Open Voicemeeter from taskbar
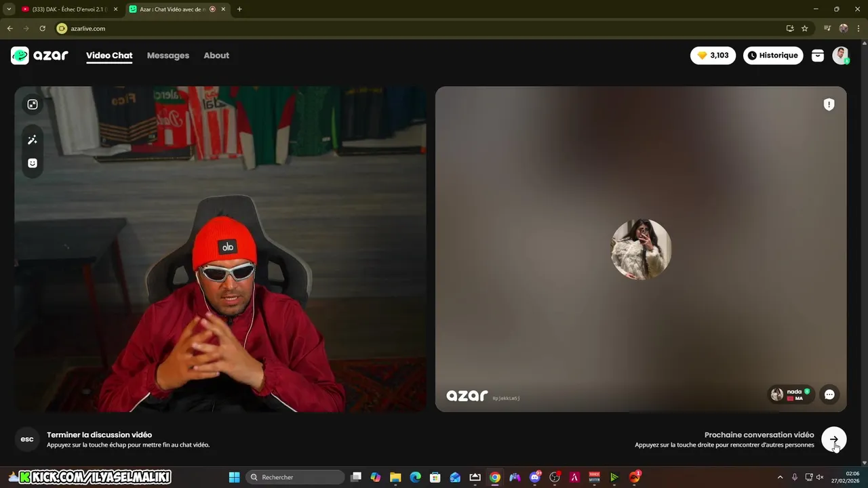This screenshot has width=868, height=488. click(x=594, y=477)
